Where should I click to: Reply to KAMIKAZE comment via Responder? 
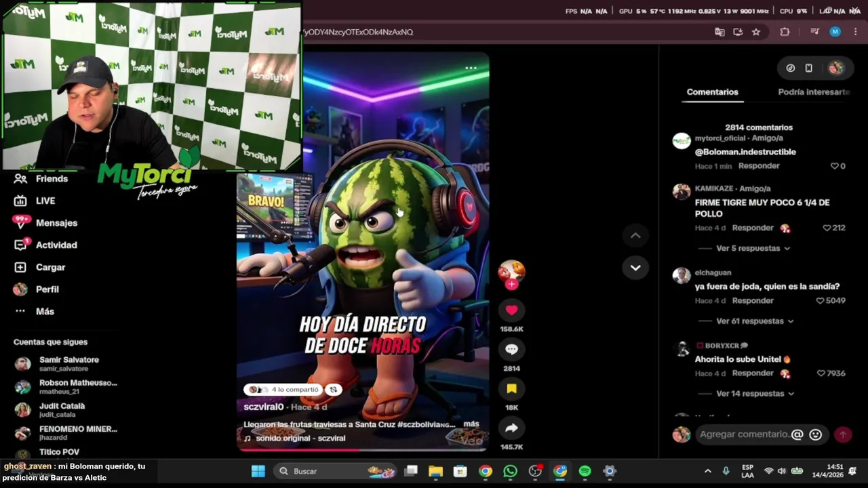point(753,228)
